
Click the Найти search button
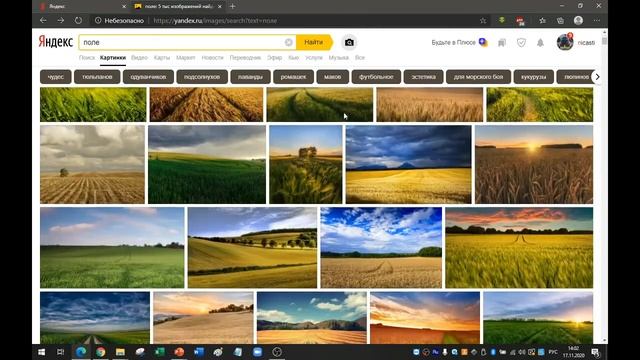314,42
